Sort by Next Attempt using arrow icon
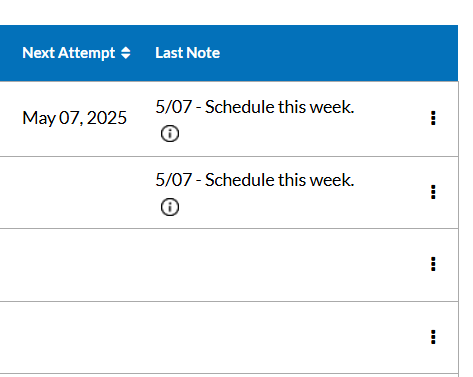 pyautogui.click(x=126, y=53)
